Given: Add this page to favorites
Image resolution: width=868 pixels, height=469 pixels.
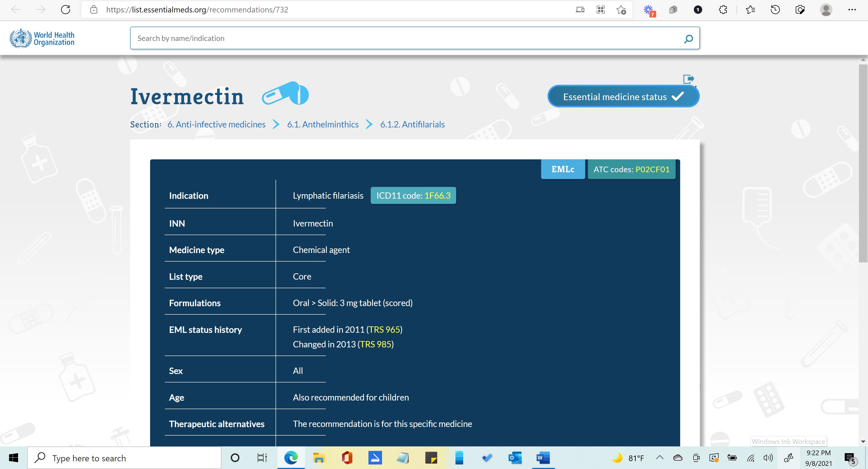Looking at the screenshot, I should [621, 10].
